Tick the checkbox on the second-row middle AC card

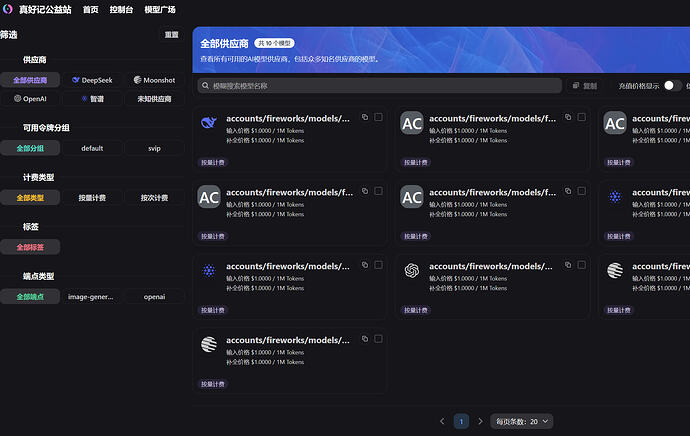point(581,191)
